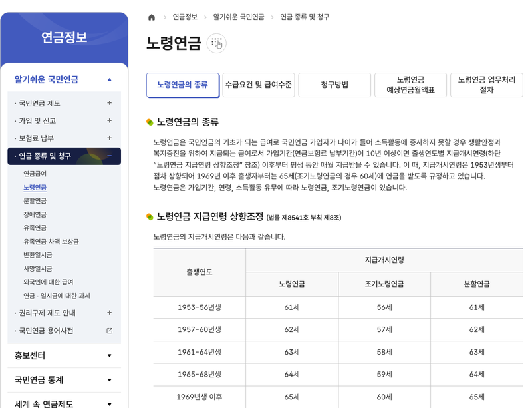Click the 조기노령연금 column header
The image size is (532, 408).
[x=384, y=284]
